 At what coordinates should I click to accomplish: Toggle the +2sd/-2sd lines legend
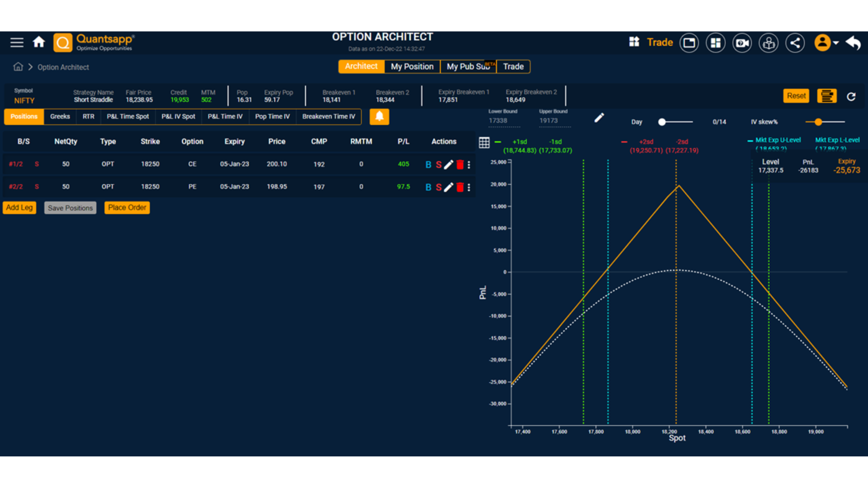point(646,142)
